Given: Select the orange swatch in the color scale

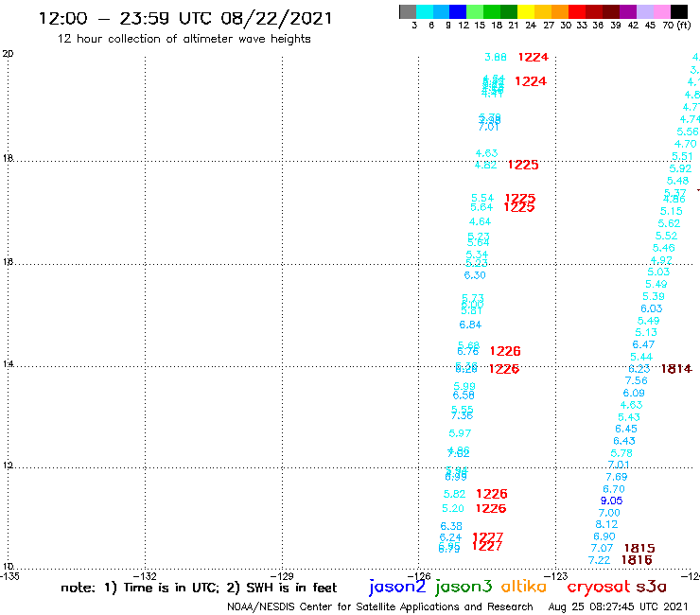Looking at the screenshot, I should [x=560, y=11].
